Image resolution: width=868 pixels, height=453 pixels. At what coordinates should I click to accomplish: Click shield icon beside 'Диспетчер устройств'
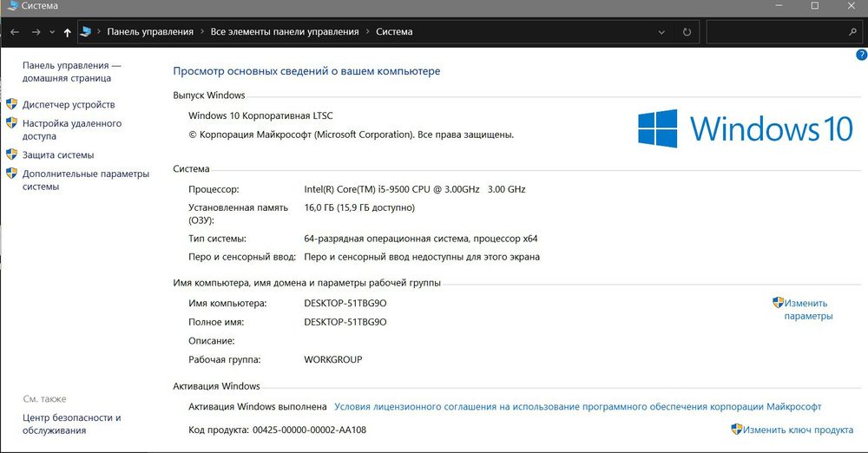click(11, 103)
